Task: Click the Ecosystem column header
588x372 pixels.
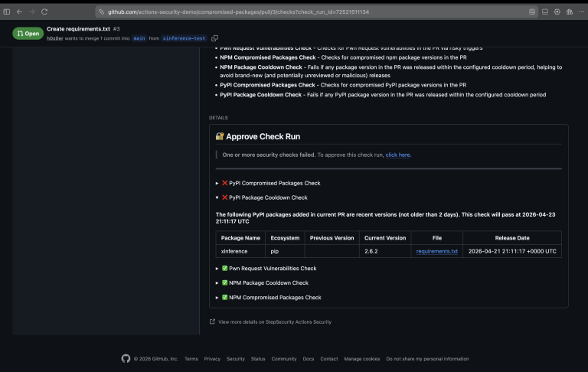Action: click(x=285, y=238)
